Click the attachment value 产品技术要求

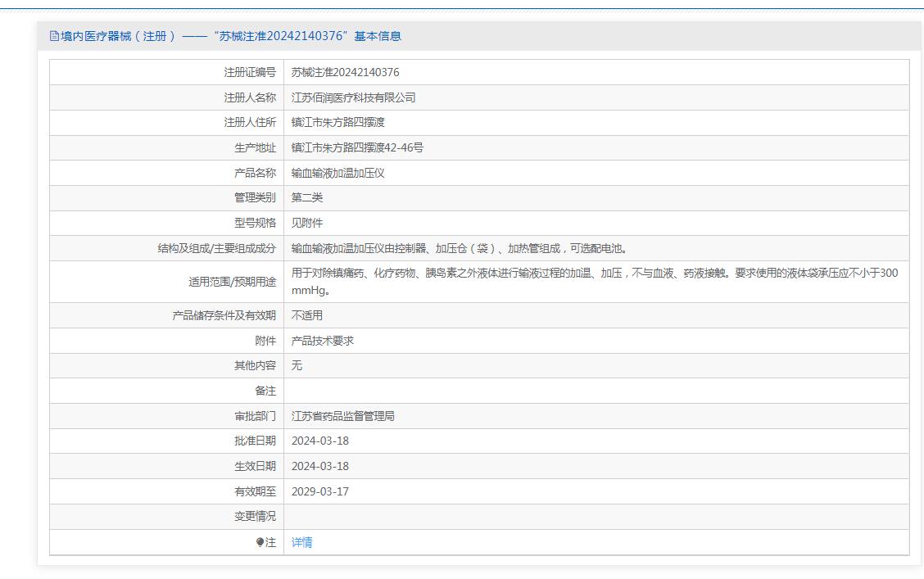coord(323,341)
